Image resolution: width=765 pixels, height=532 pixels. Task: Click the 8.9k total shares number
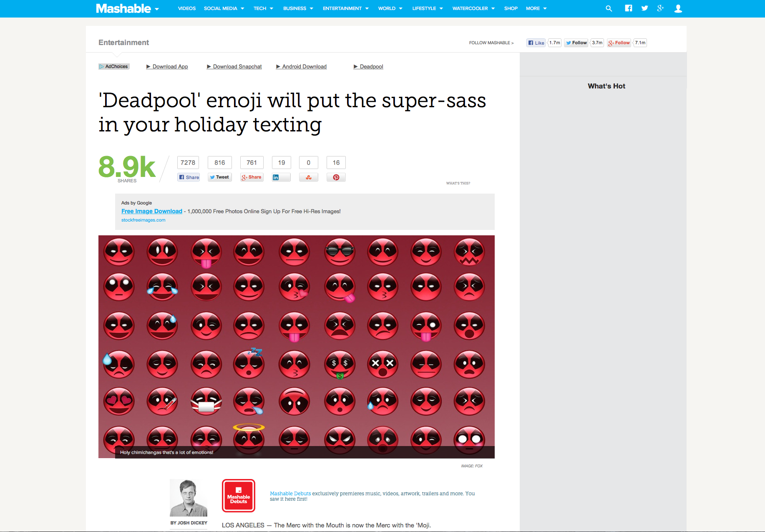click(x=127, y=166)
